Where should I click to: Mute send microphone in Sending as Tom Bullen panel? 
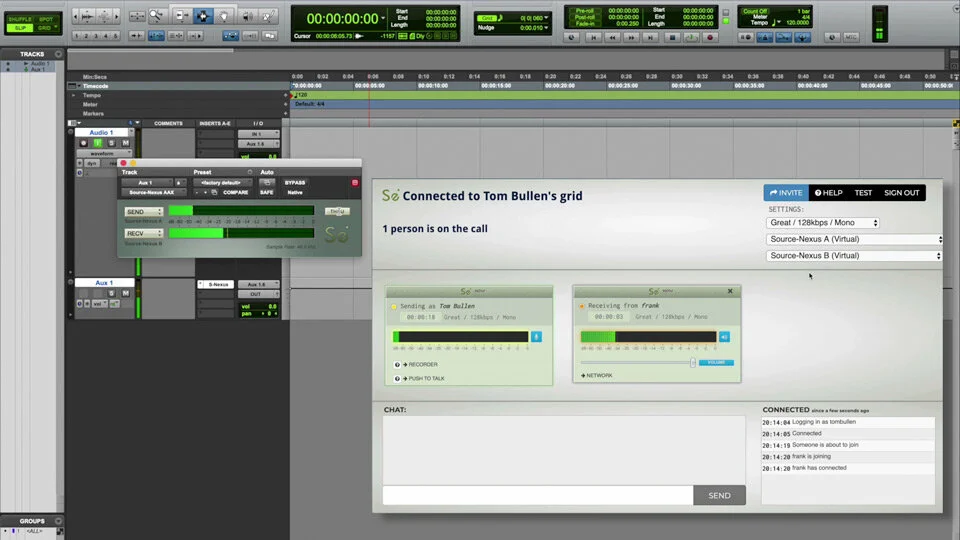[536, 337]
